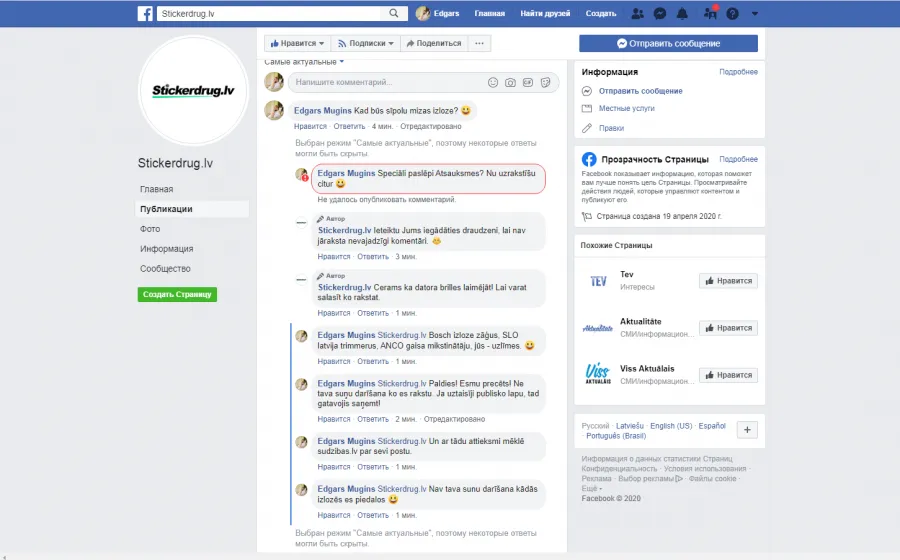Select Сообщество in the page sidebar
The height and width of the screenshot is (560, 900).
pos(165,269)
